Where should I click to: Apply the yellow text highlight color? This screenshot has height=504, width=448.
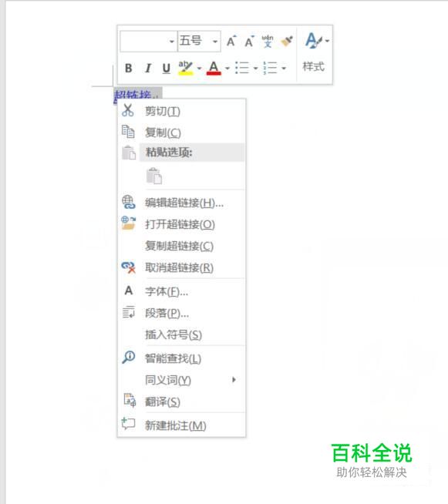coord(186,68)
